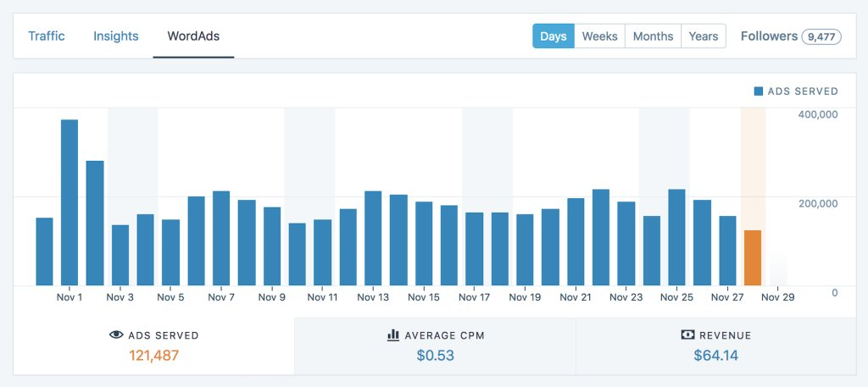Image resolution: width=868 pixels, height=387 pixels.
Task: Show the Average CPM chart
Action: (435, 346)
